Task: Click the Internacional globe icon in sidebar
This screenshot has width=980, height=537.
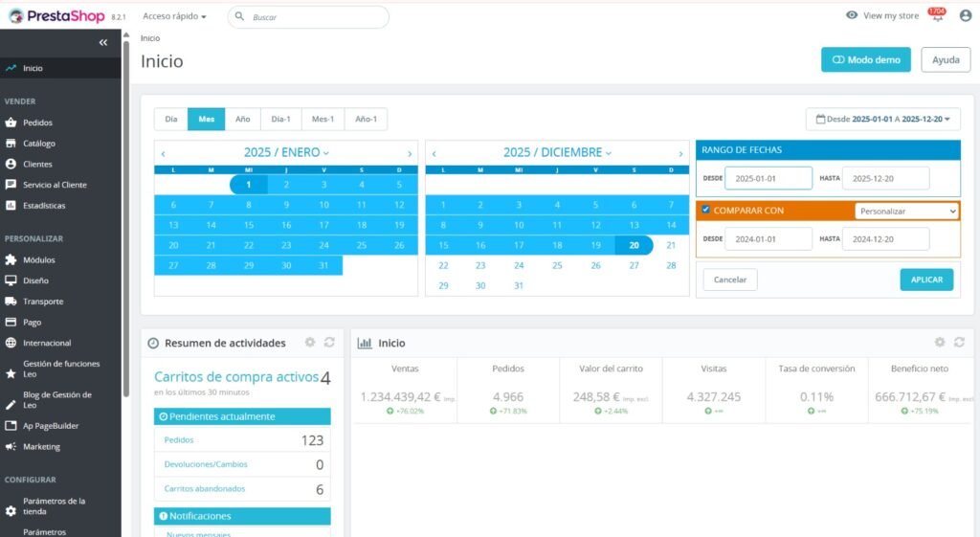Action: (11, 343)
